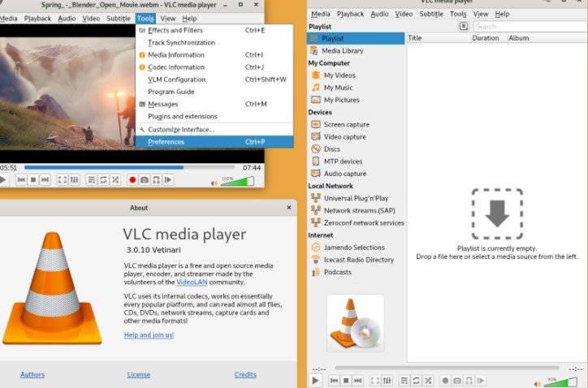588x388 pixels.
Task: Sort by Title column header
Action: (x=439, y=38)
